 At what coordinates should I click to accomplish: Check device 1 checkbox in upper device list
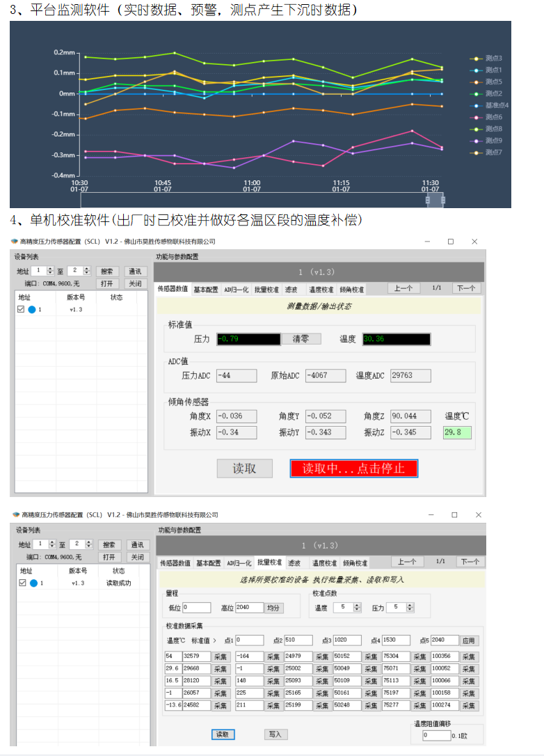click(x=21, y=309)
